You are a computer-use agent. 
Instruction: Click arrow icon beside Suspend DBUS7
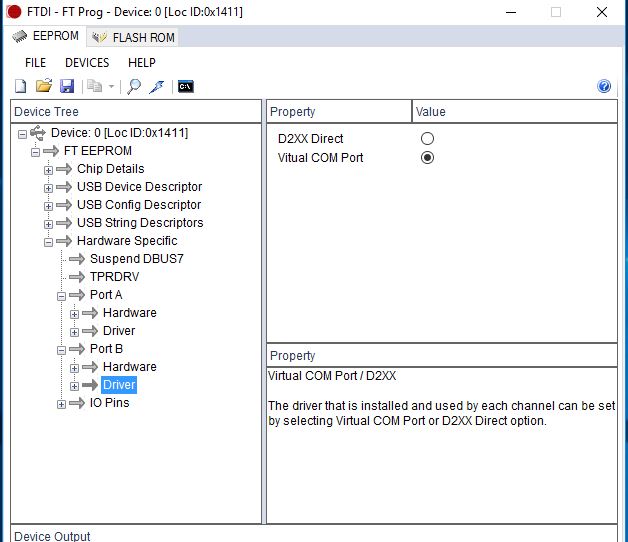coord(77,259)
